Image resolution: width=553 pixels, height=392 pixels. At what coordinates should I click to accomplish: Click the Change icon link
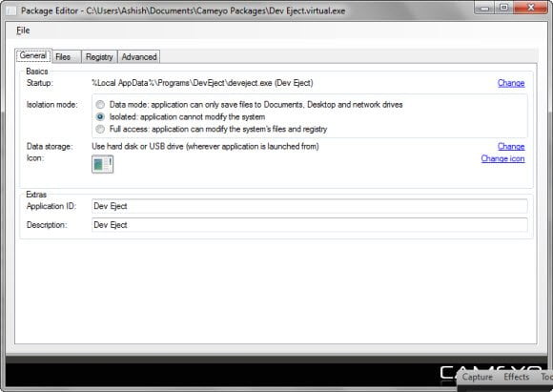(x=502, y=158)
